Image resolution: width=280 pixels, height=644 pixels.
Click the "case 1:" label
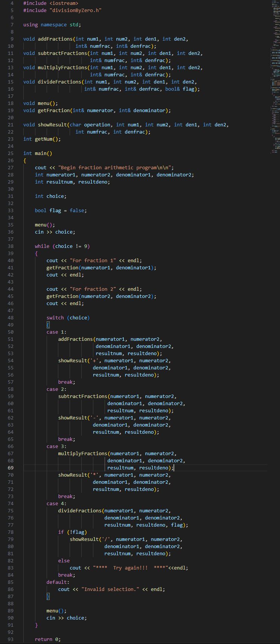click(57, 332)
